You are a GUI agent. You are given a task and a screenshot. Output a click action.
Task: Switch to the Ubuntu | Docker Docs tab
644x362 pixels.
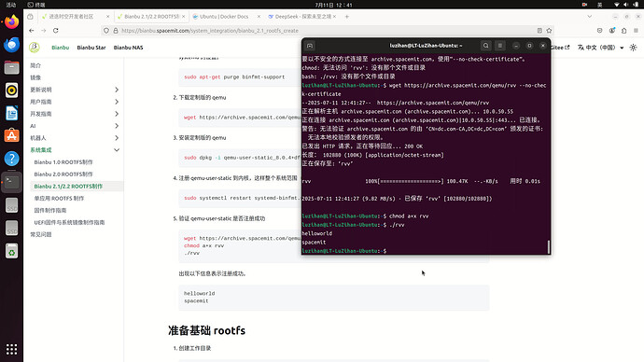click(224, 17)
